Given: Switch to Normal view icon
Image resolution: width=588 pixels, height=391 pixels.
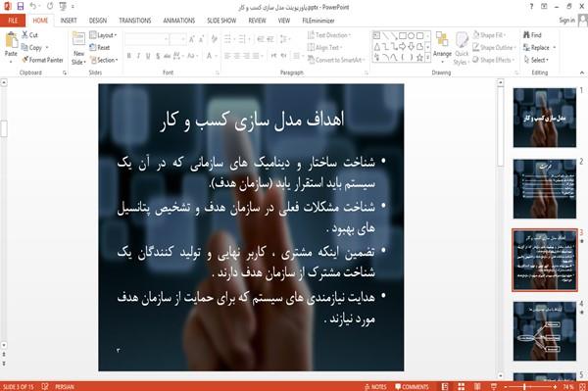Looking at the screenshot, I should (445, 387).
